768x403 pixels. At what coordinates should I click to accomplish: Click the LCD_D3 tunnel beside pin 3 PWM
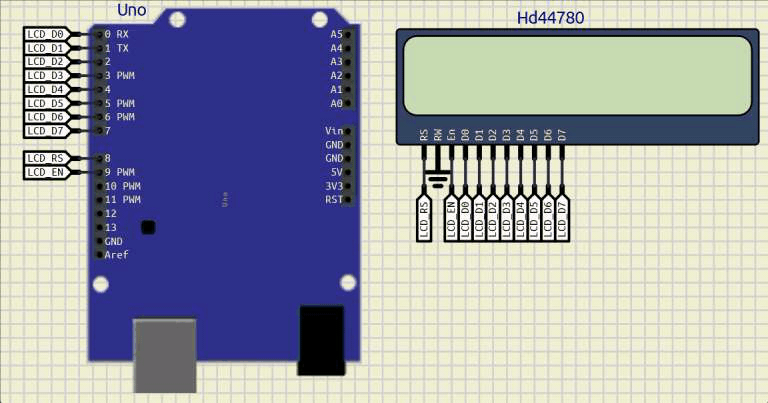[45, 75]
